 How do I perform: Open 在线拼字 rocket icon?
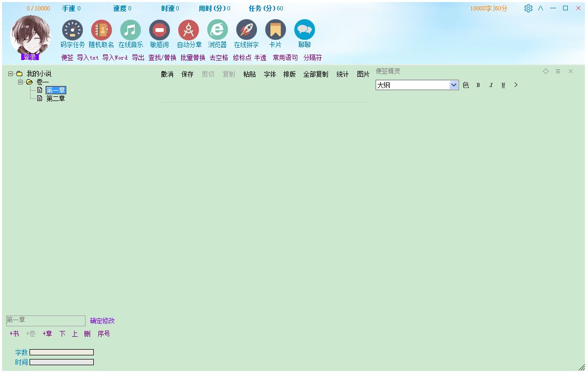pyautogui.click(x=247, y=30)
